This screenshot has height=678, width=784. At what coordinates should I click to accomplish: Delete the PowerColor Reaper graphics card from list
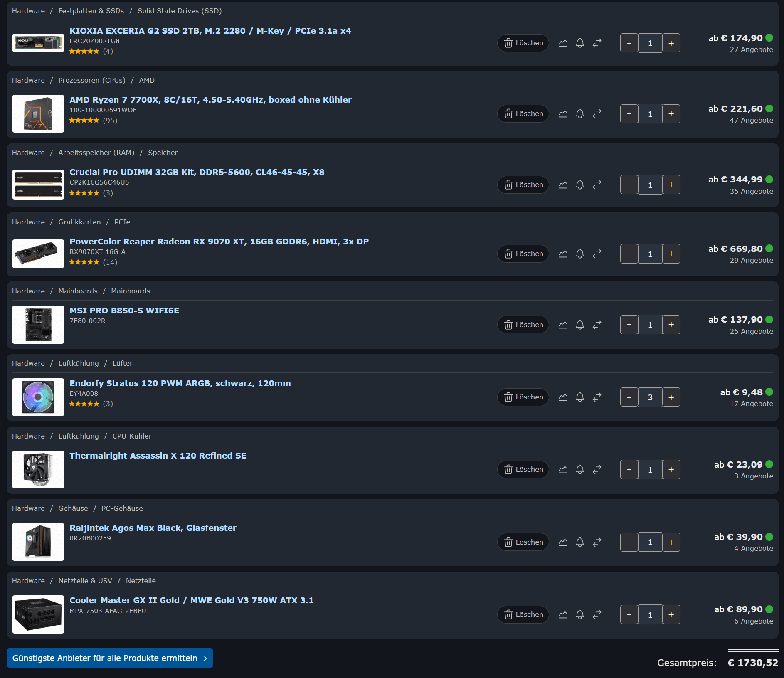tap(523, 254)
